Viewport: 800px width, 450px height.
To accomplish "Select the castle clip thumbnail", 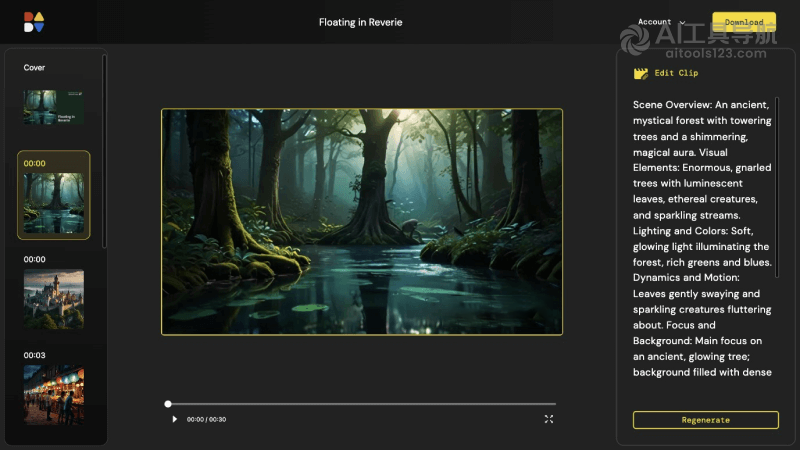I will coord(54,299).
